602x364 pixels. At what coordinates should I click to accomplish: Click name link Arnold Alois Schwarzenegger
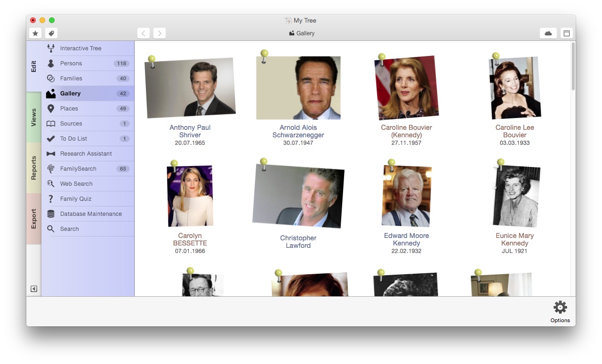pos(298,131)
